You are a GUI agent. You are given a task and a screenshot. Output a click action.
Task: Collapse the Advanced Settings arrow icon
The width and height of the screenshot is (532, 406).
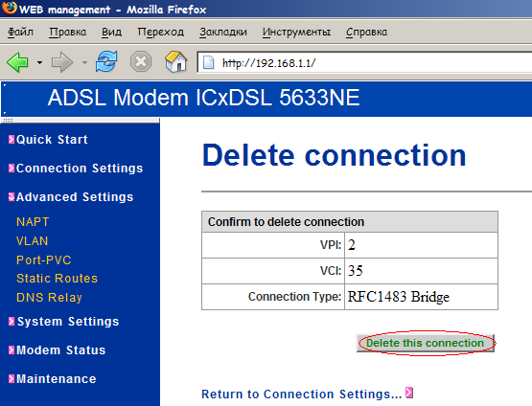12,197
